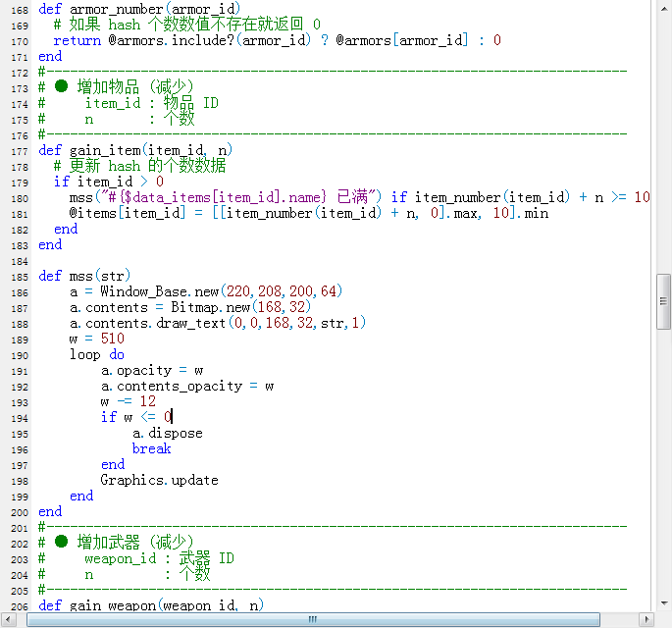Click 'loop do' line
The image size is (672, 628).
click(97, 354)
